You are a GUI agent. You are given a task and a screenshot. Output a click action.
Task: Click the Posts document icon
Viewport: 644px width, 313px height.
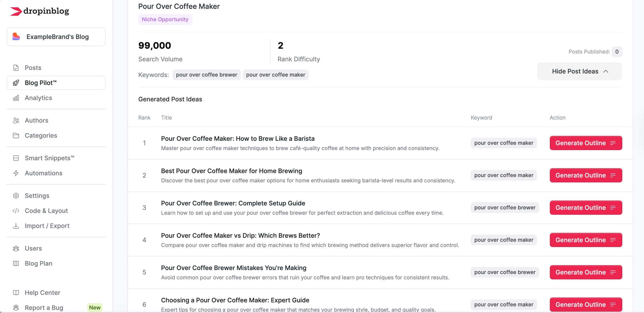click(x=16, y=68)
